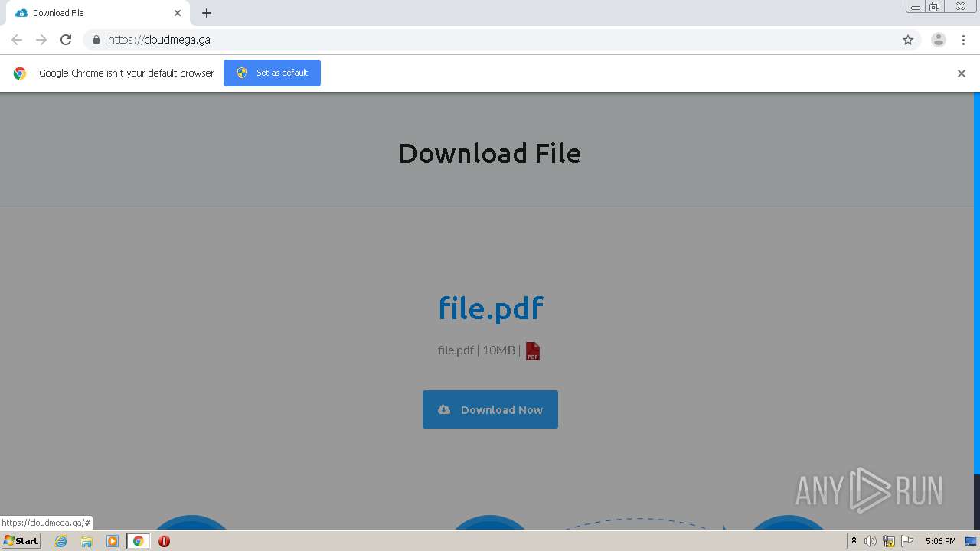Click the Download File page heading
The height and width of the screenshot is (551, 980).
pyautogui.click(x=490, y=153)
